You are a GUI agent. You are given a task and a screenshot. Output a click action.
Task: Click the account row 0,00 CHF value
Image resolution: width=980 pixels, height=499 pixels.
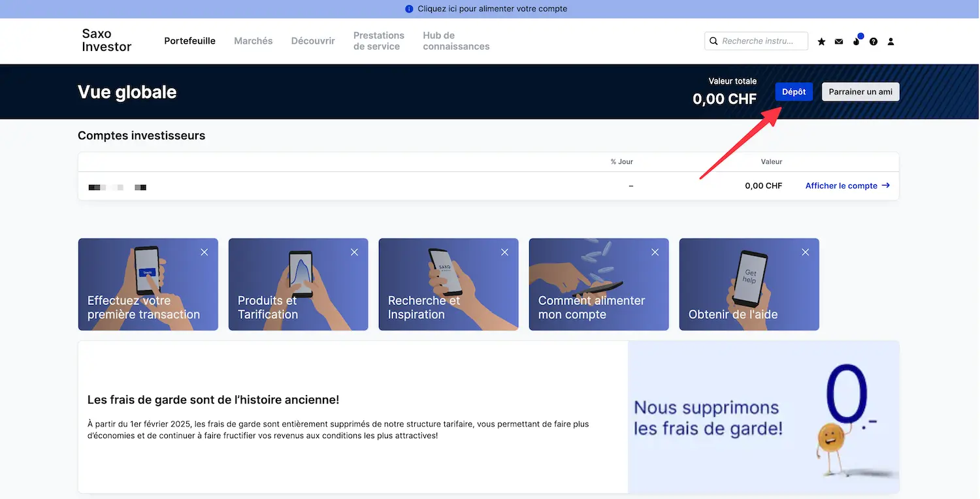pyautogui.click(x=763, y=185)
